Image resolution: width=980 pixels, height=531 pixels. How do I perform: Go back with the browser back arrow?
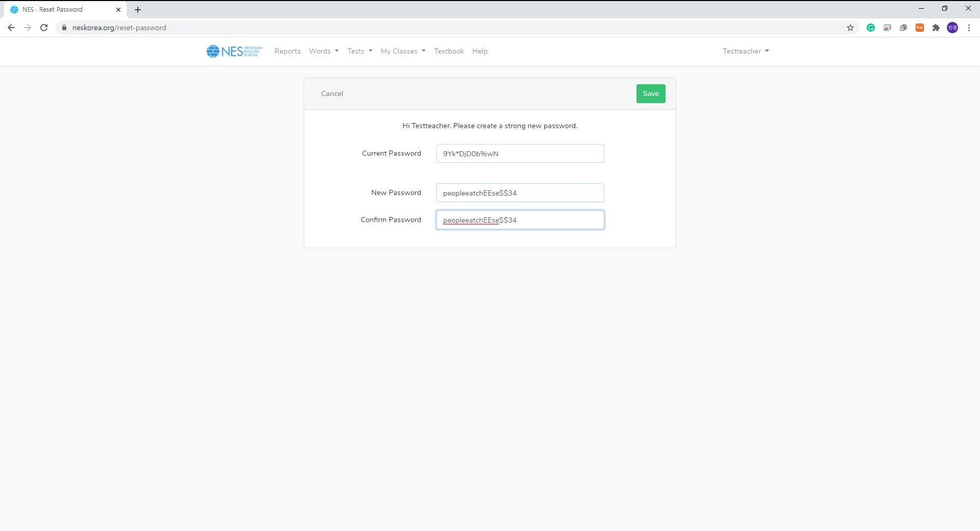(x=11, y=28)
